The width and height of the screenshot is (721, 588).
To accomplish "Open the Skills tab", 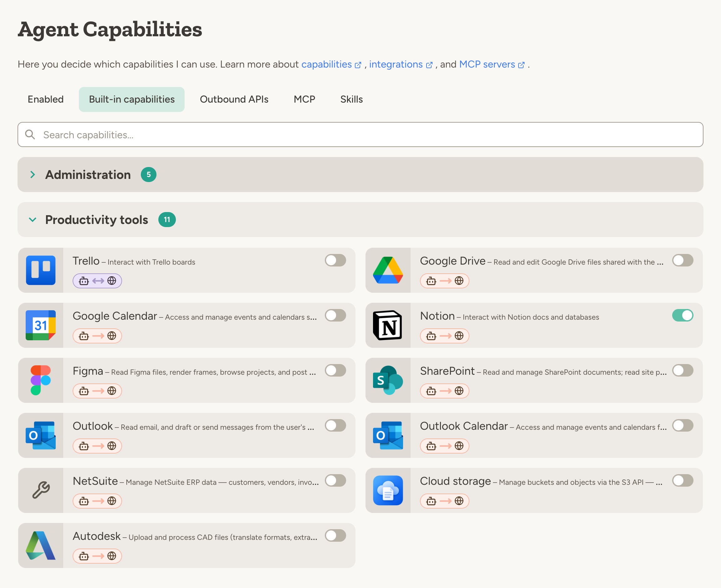I will (351, 99).
